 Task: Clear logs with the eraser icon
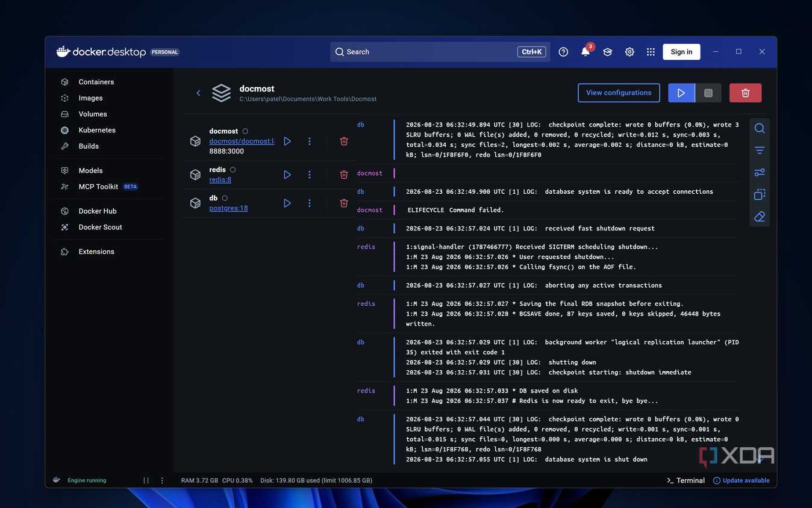point(760,217)
